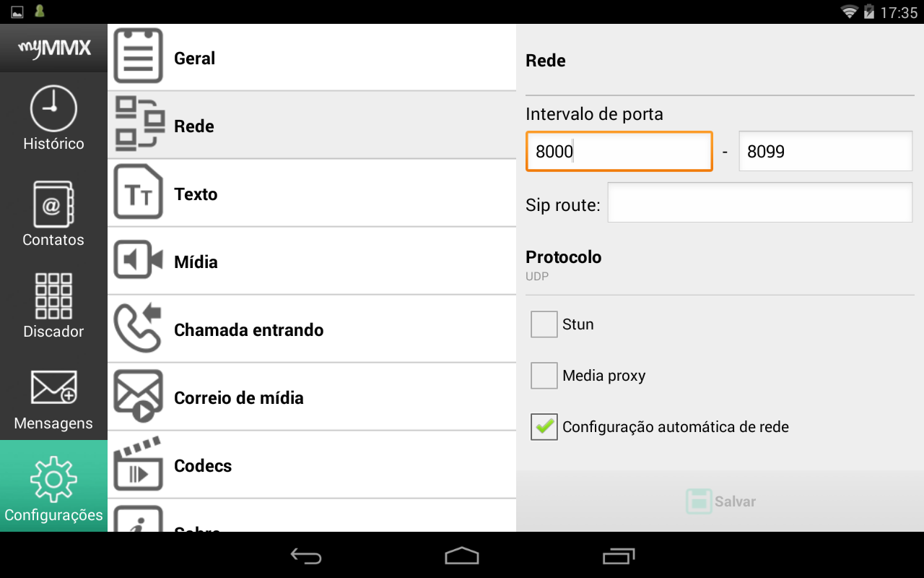Select Correio de mídia menu item
The height and width of the screenshot is (578, 924).
click(312, 397)
